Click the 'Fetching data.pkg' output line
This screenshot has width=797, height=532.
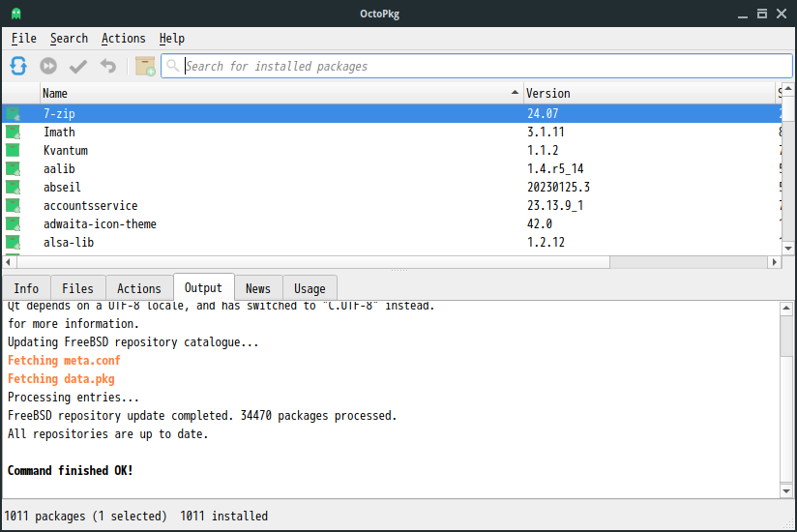[x=61, y=379]
